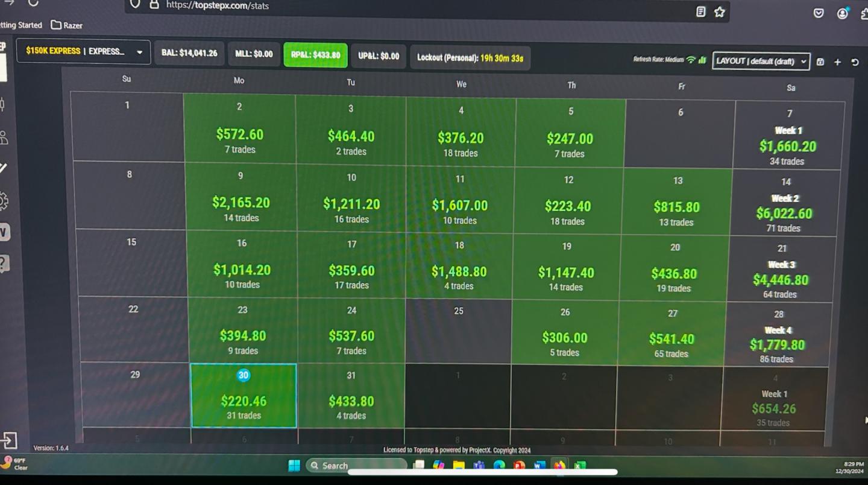Click the UP&L $0.00 indicator
Image resolution: width=868 pixels, height=485 pixels.
379,56
